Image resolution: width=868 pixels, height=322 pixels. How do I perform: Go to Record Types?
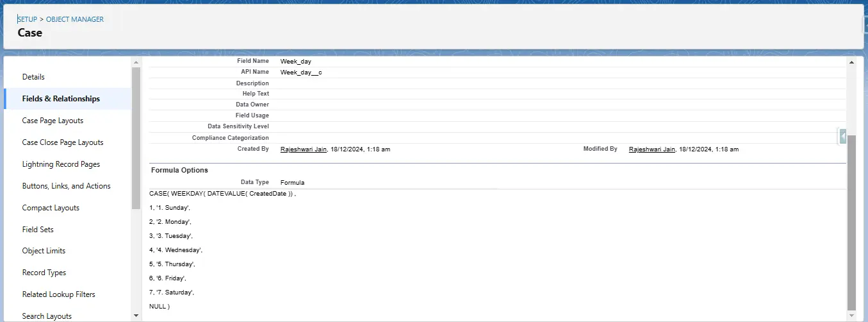(44, 273)
